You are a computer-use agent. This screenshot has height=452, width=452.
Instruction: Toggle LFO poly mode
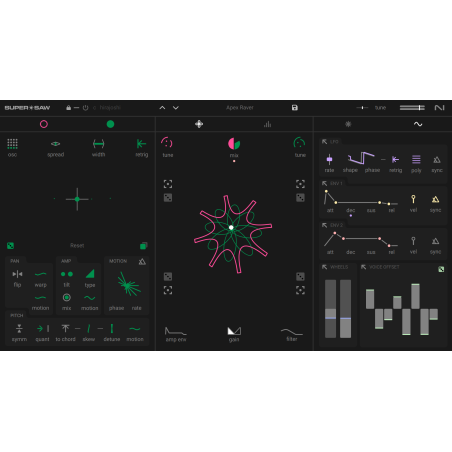coord(416,159)
